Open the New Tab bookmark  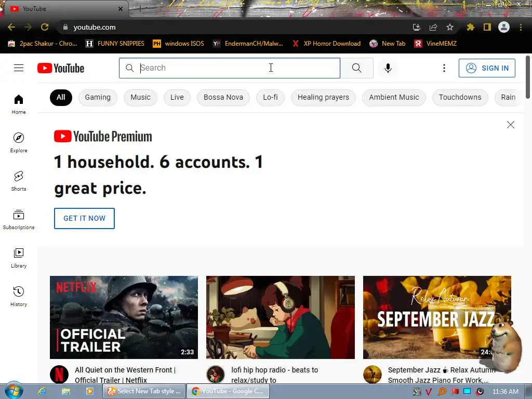(388, 44)
